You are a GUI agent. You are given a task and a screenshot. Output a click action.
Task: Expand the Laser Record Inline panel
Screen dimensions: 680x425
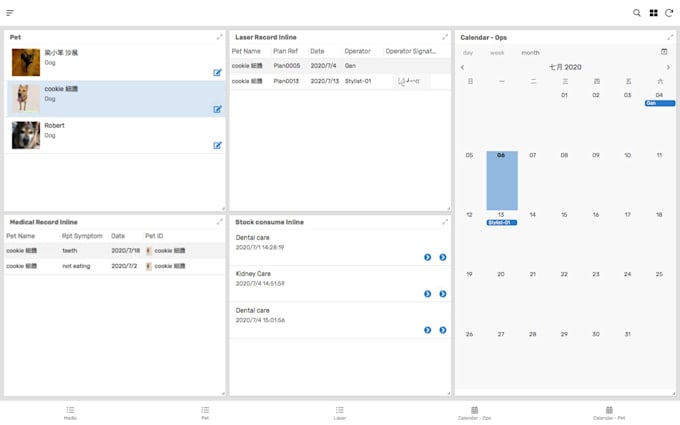[445, 37]
